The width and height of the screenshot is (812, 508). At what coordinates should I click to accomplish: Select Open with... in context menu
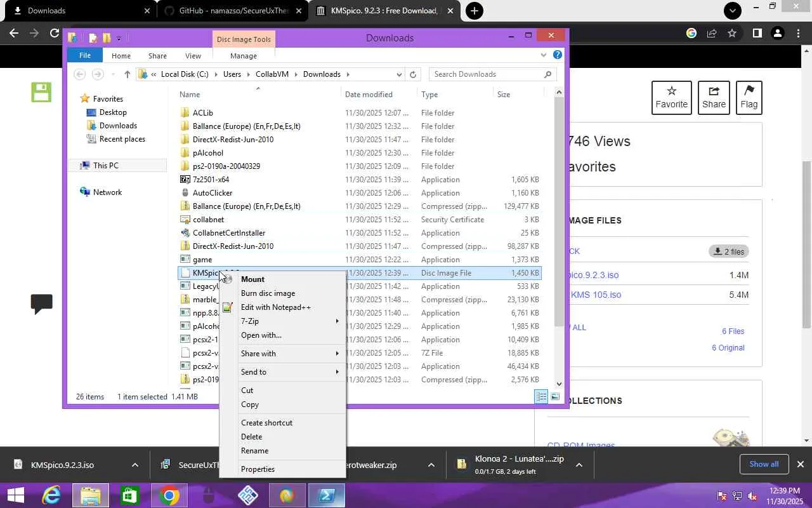click(282, 335)
